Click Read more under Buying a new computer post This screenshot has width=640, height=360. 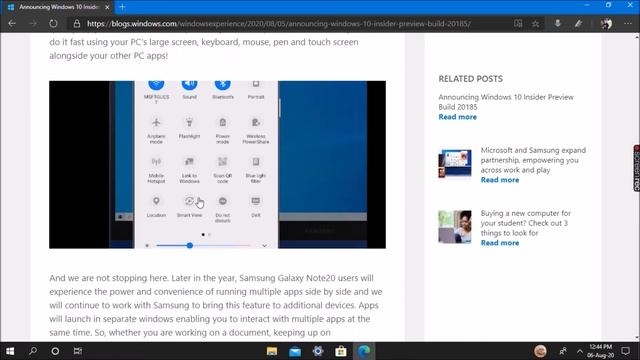tap(500, 243)
